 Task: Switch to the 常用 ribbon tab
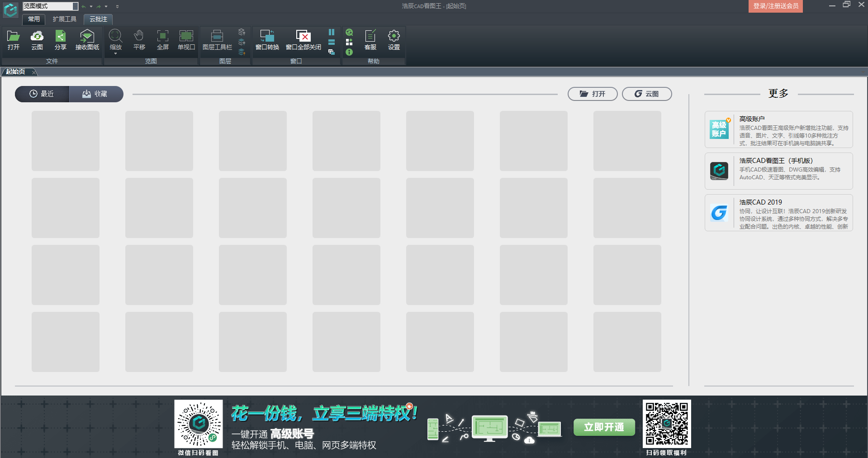tap(34, 19)
